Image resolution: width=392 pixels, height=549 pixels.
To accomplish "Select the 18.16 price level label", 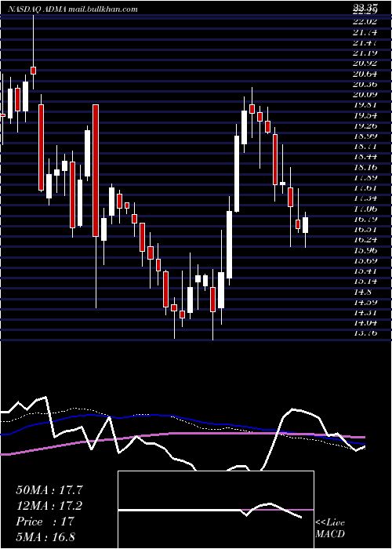I will (x=365, y=167).
